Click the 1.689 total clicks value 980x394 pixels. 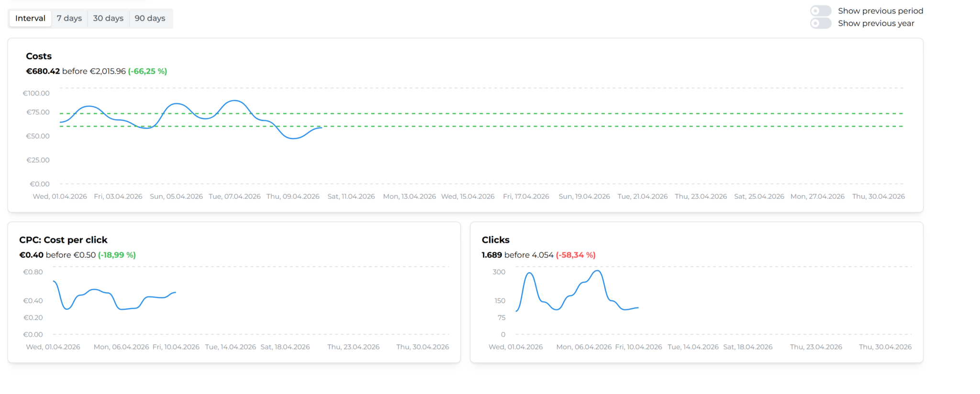(x=491, y=255)
